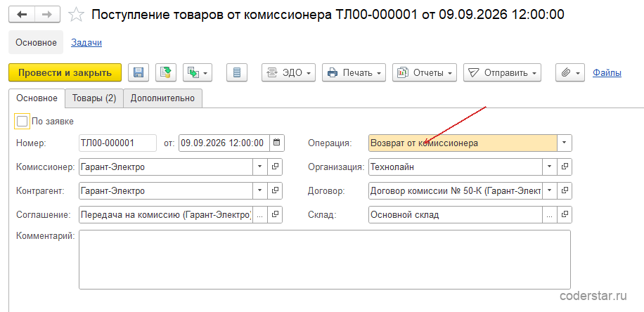Expand the Договор dropdown arrow
This screenshot has width=644, height=312.
pos(550,190)
